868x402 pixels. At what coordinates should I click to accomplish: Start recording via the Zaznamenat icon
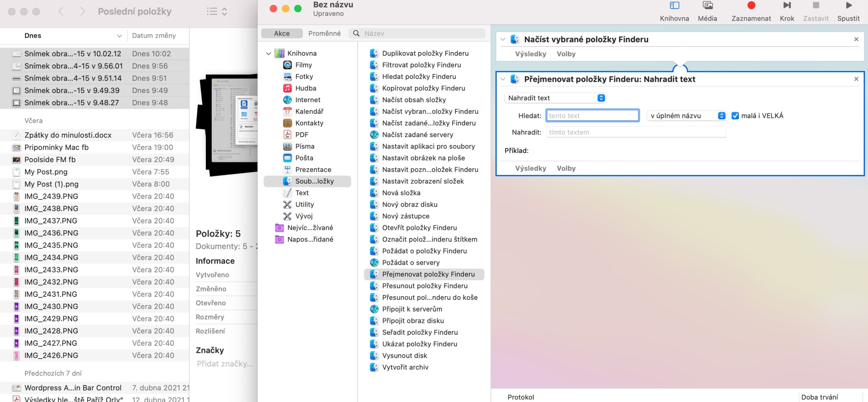pyautogui.click(x=751, y=5)
